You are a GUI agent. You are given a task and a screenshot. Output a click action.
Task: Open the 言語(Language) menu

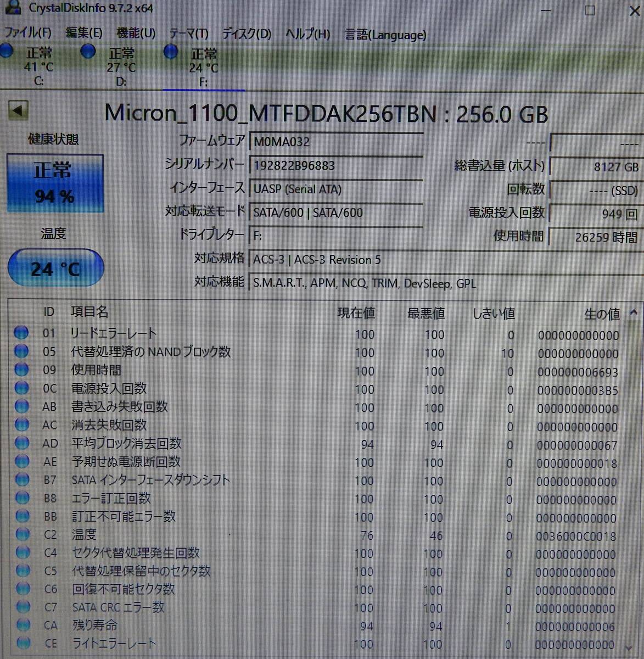[x=385, y=35]
